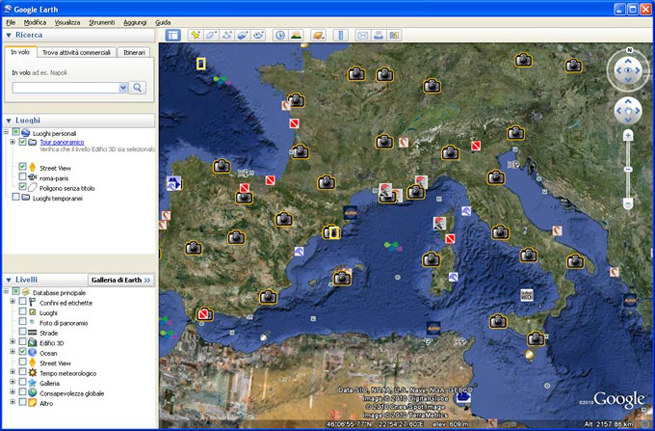Click the Consapevolezza globale globe icon

[x=33, y=393]
